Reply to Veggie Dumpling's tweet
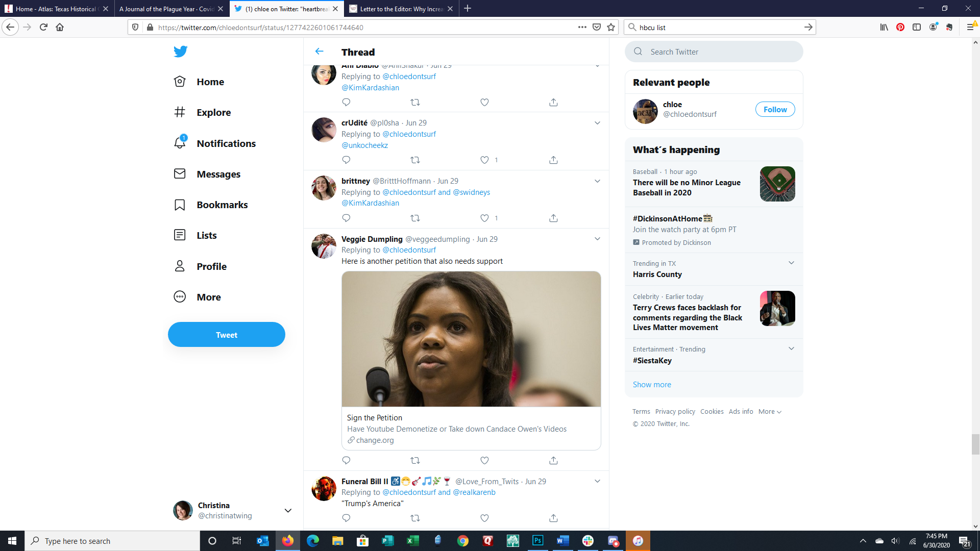This screenshot has height=551, width=980. point(346,460)
